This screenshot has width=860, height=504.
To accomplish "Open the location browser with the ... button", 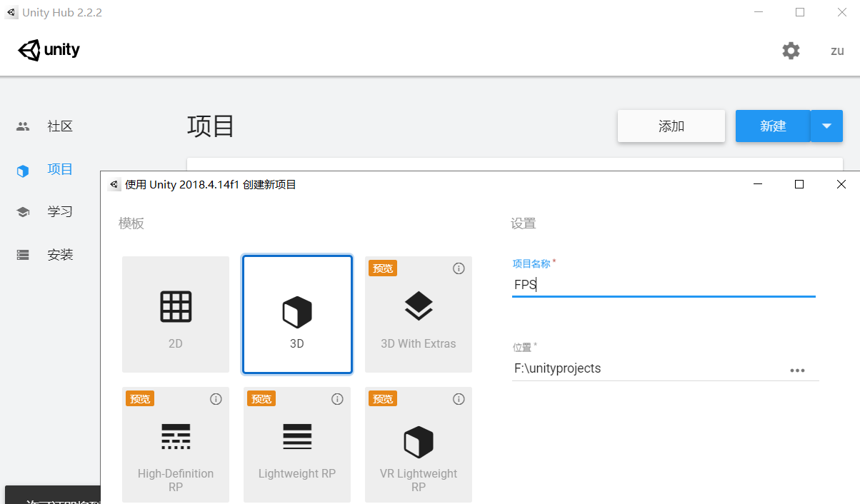I will [798, 370].
